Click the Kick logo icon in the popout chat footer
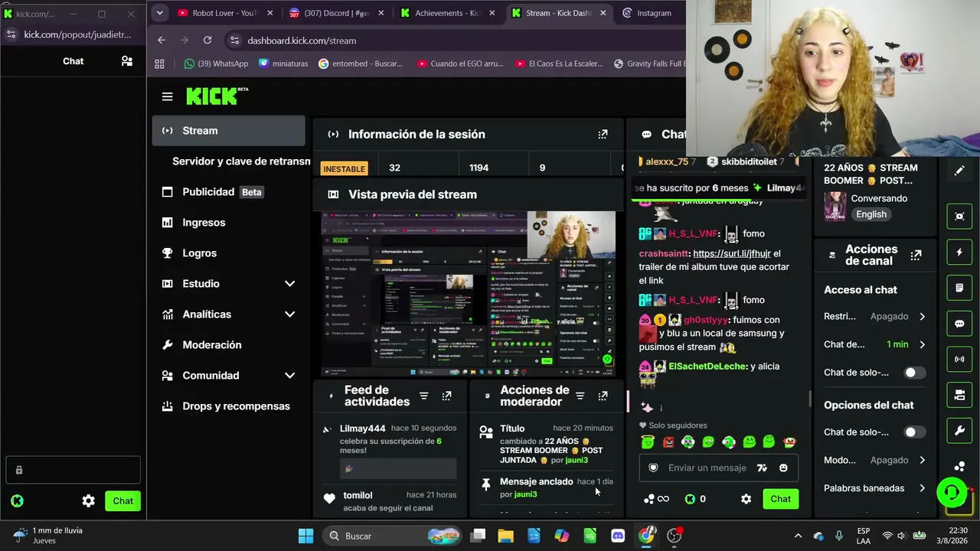Image resolution: width=980 pixels, height=551 pixels. pos(17,501)
